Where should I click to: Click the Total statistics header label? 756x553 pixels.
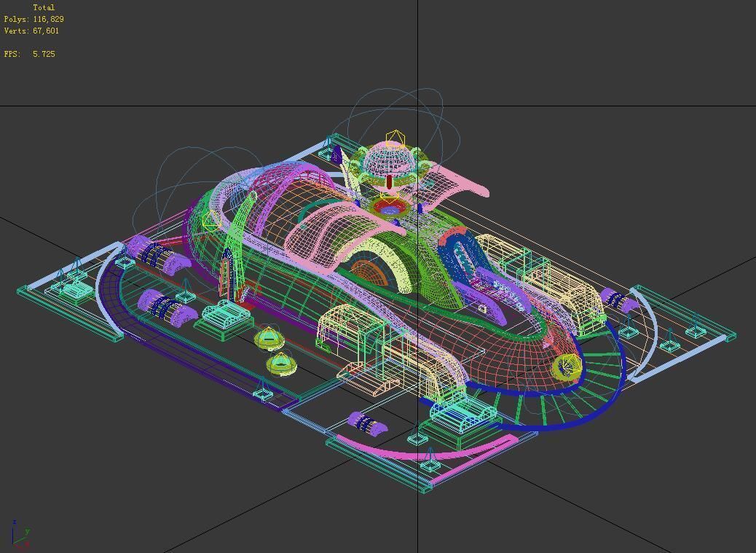(44, 8)
